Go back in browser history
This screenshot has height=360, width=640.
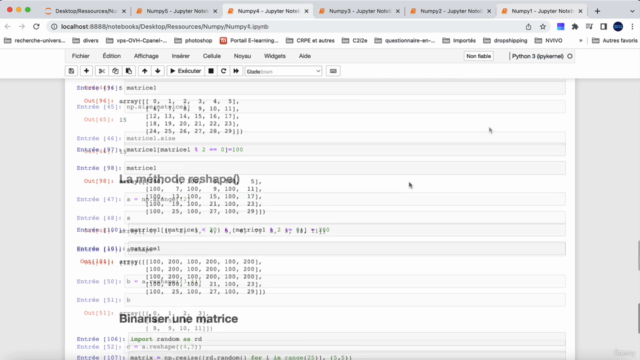pos(8,27)
